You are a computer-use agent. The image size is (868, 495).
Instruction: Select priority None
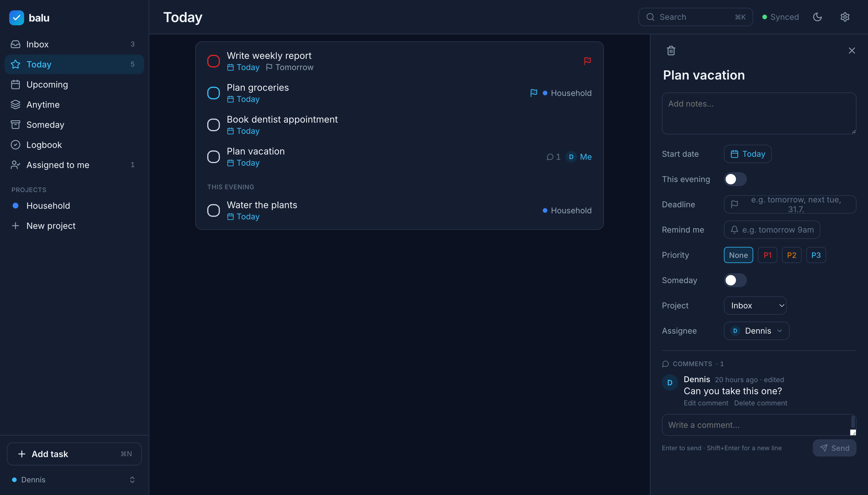[x=738, y=255]
